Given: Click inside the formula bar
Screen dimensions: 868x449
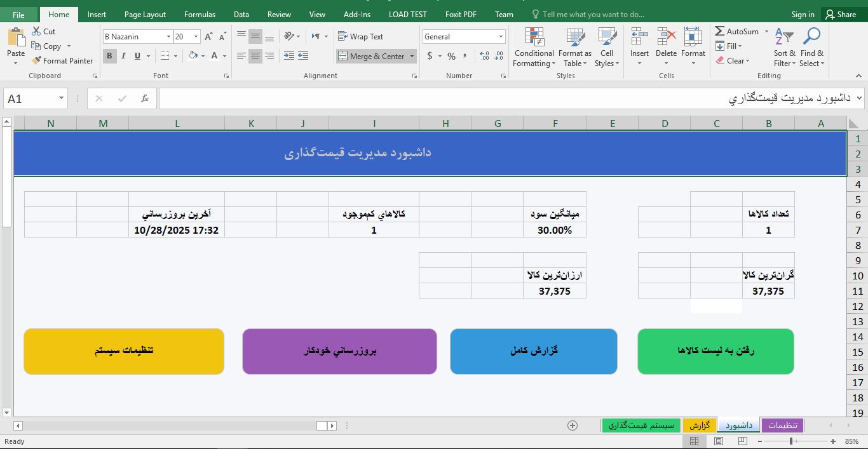Looking at the screenshot, I should click(445, 98).
